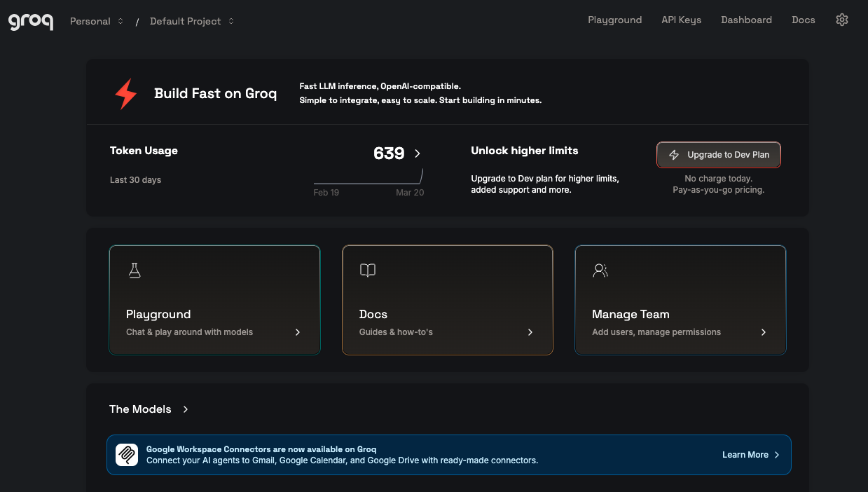This screenshot has width=868, height=492.
Task: Open the settings gear icon
Action: tap(842, 20)
